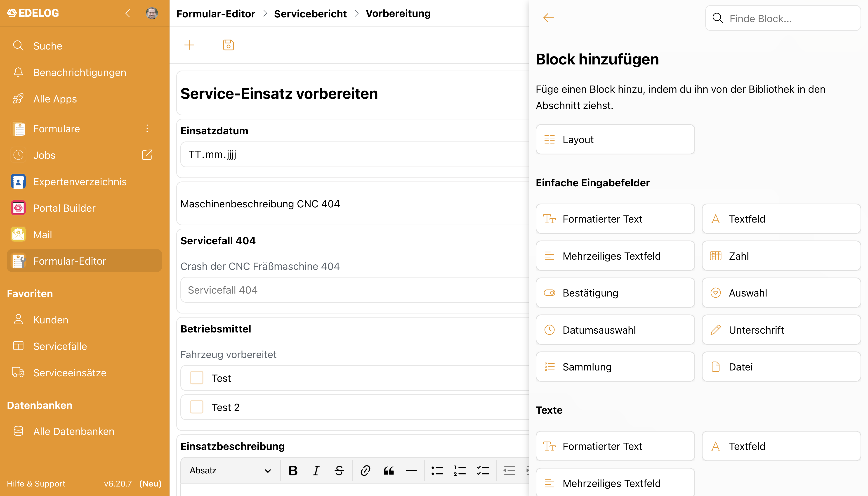The image size is (868, 496).
Task: Select the Zahl block
Action: pyautogui.click(x=781, y=256)
